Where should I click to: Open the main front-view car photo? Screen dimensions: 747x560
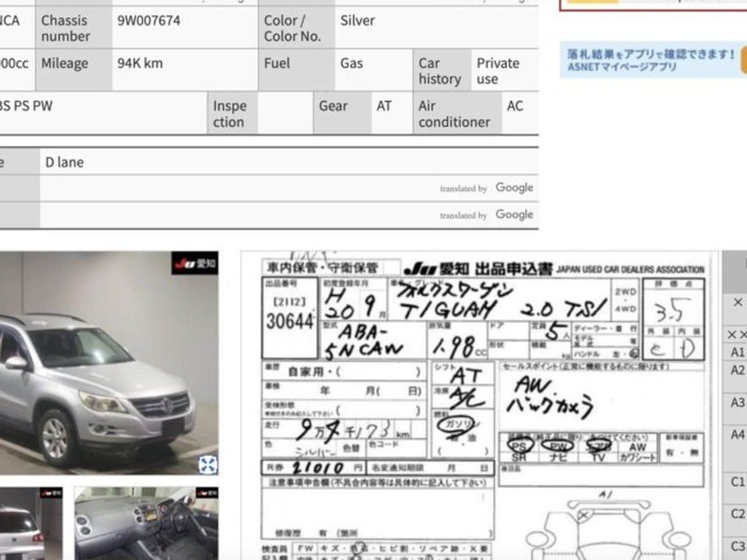pyautogui.click(x=109, y=363)
